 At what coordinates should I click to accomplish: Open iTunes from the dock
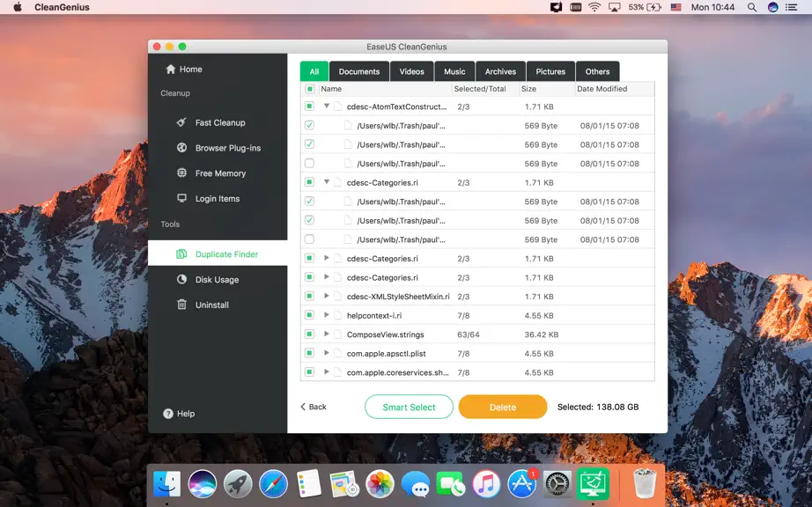[486, 484]
